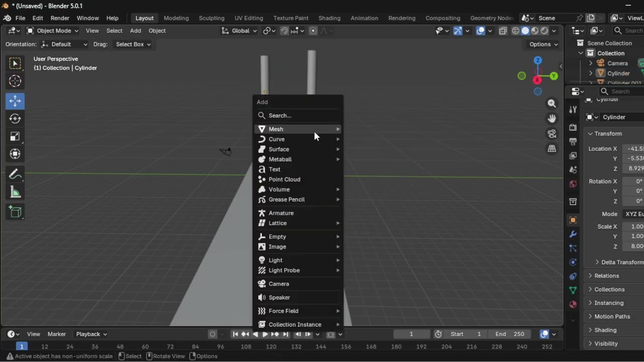
Task: Select the Transform tool
Action: pos(15,154)
